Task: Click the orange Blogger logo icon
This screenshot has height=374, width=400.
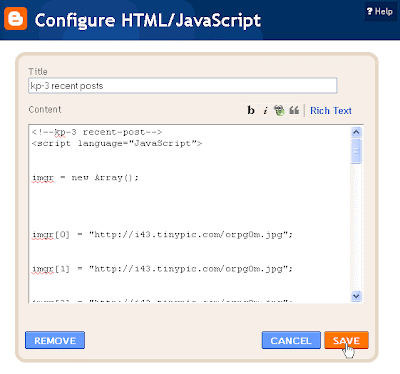Action: coord(15,19)
